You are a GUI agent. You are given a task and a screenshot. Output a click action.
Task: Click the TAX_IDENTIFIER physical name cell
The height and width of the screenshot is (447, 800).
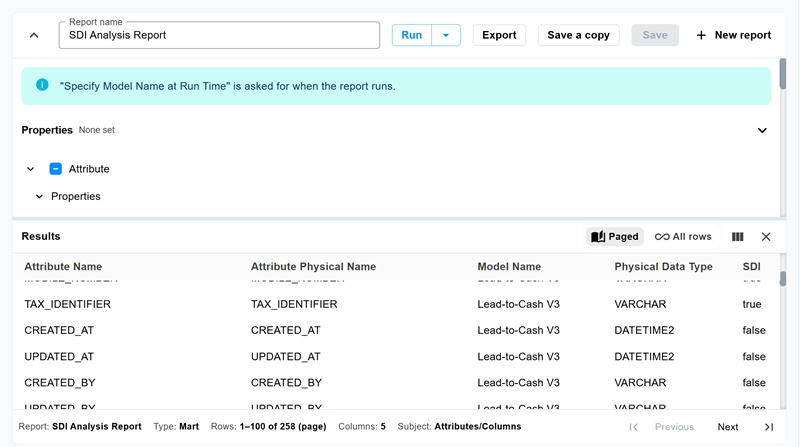coord(294,304)
